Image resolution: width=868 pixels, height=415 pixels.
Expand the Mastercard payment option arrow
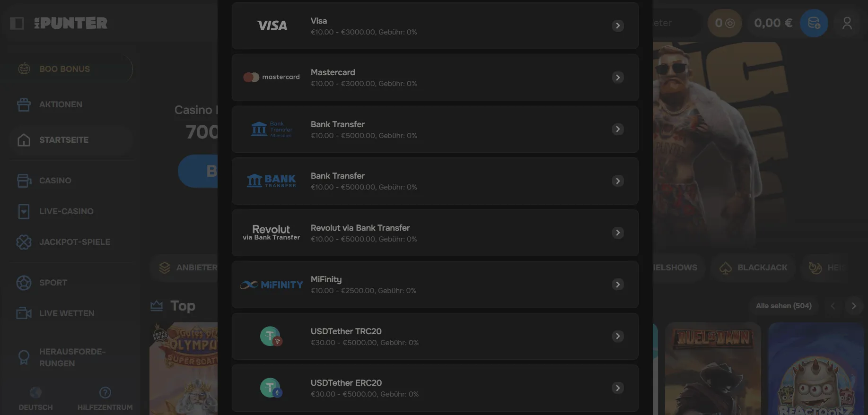618,78
